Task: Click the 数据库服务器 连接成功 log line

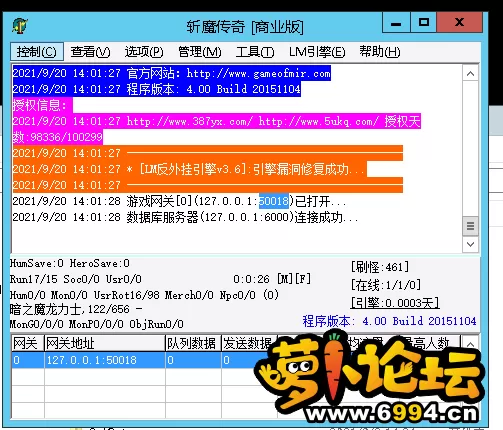Action: click(x=185, y=217)
